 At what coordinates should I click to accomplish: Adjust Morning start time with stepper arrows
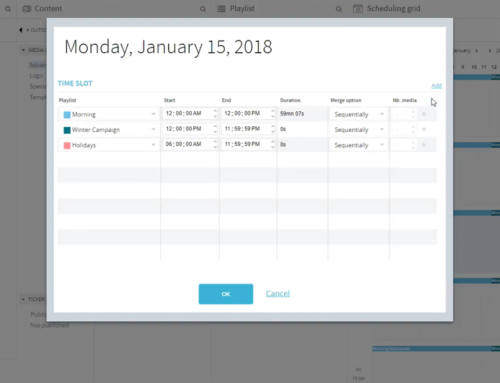(215, 114)
